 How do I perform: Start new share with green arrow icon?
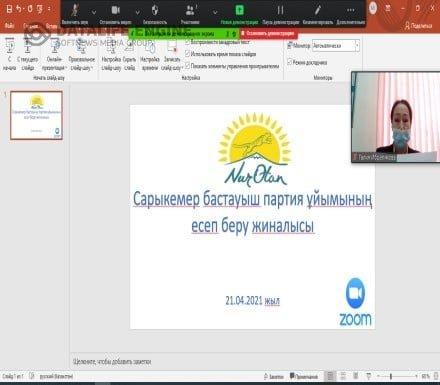coord(239,13)
